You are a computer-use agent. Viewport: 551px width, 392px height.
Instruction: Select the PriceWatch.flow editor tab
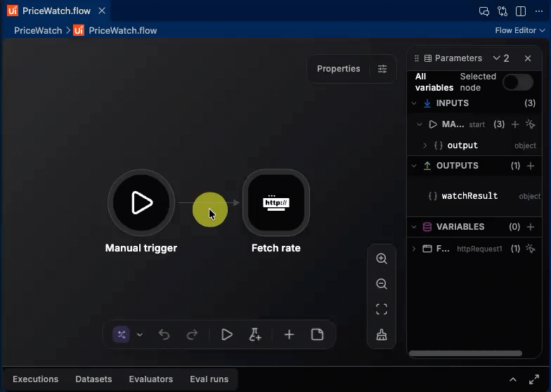56,11
